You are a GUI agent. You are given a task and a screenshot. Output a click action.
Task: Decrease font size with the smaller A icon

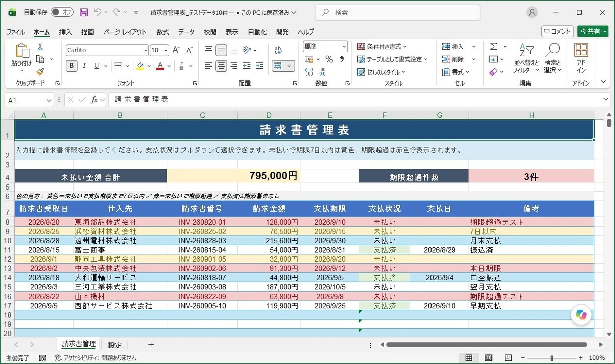[190, 50]
